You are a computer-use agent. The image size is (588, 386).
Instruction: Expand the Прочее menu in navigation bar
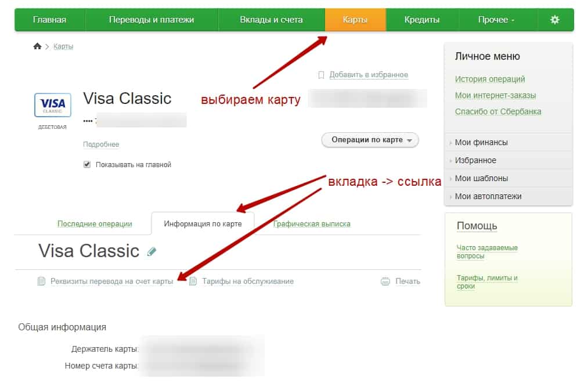(496, 20)
